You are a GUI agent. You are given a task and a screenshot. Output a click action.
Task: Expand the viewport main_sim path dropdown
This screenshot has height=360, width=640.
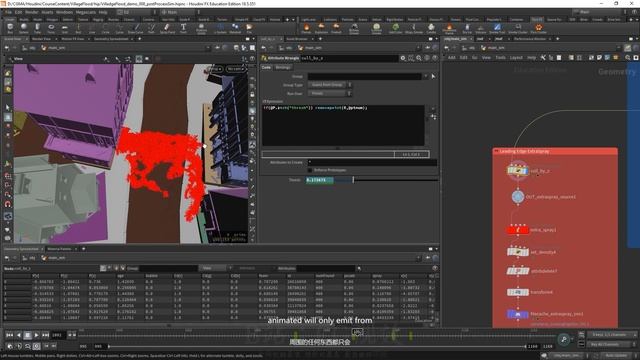click(208, 48)
